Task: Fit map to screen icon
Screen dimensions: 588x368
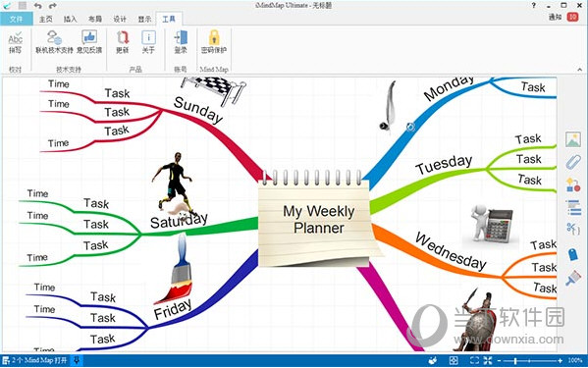Action: 474,360
